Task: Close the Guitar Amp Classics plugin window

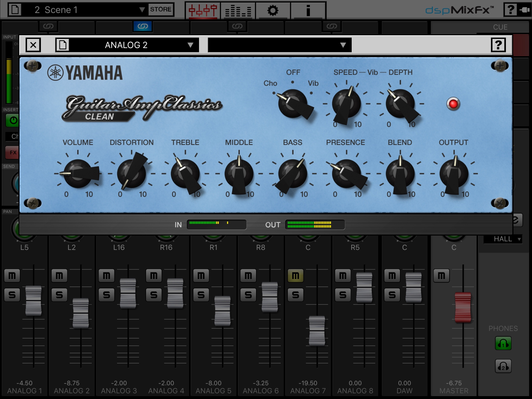Action: 33,45
